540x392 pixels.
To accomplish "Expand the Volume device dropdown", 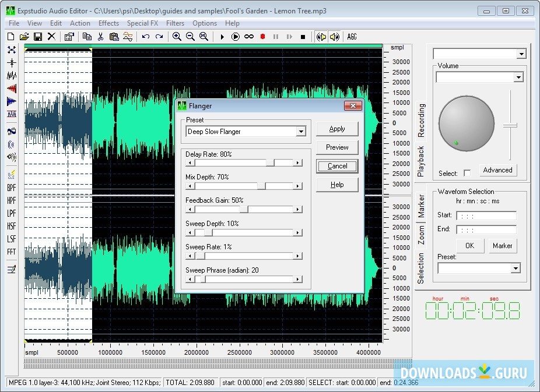I will tap(518, 77).
